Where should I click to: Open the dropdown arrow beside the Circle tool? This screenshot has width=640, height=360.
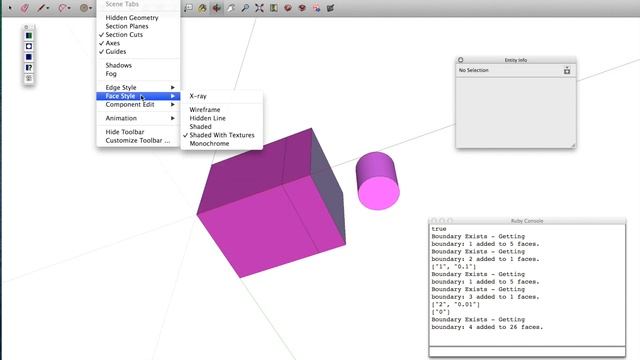(x=90, y=8)
